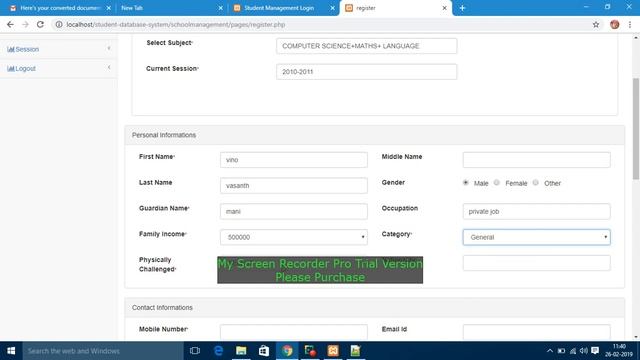
Task: Click the scrollbar down arrow
Action: tap(636, 337)
